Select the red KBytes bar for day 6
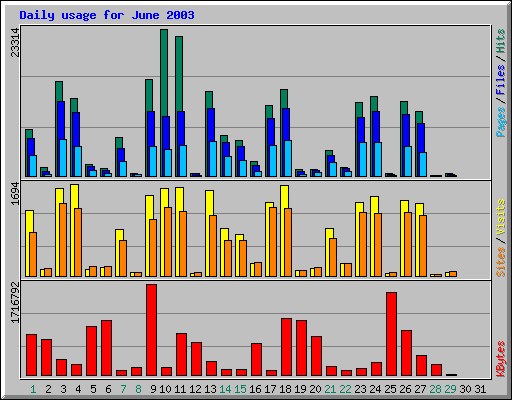 pyautogui.click(x=106, y=348)
